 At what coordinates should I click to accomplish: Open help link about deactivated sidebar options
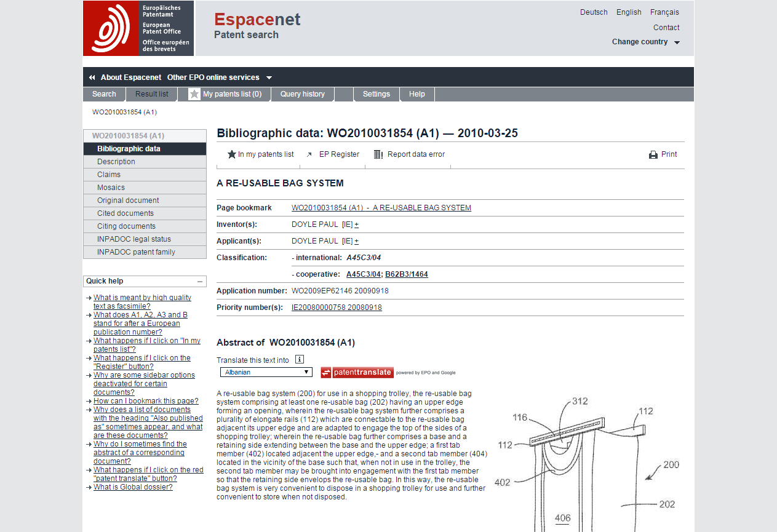point(144,384)
